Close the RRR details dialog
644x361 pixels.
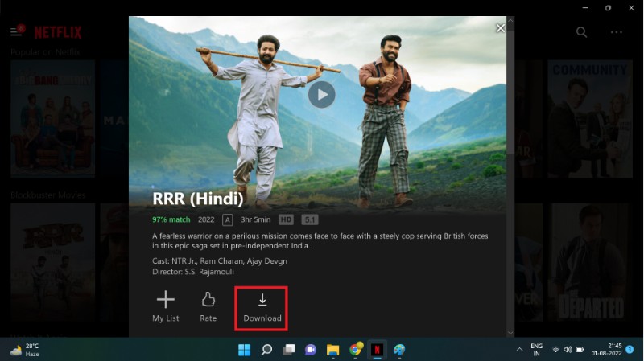coord(500,28)
